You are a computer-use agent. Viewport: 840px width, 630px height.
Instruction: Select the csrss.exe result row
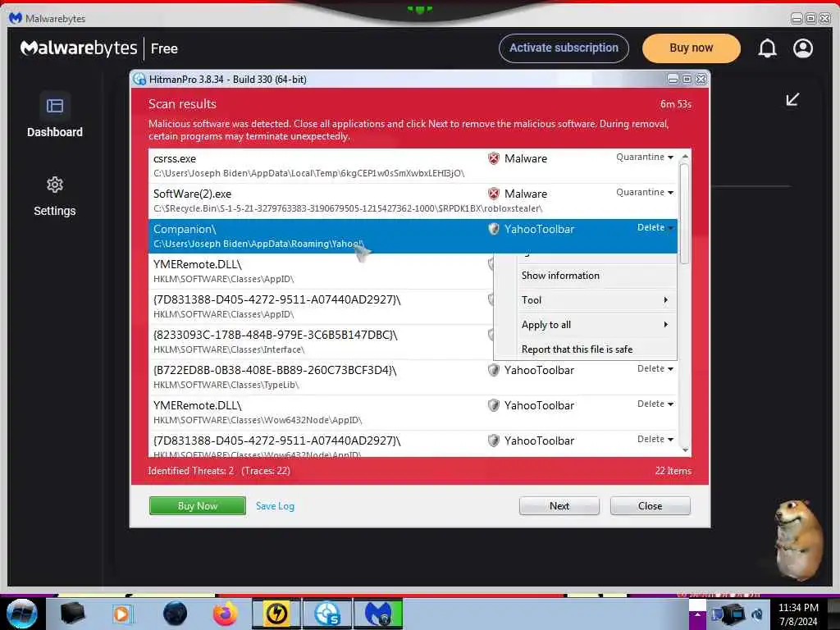(x=413, y=166)
